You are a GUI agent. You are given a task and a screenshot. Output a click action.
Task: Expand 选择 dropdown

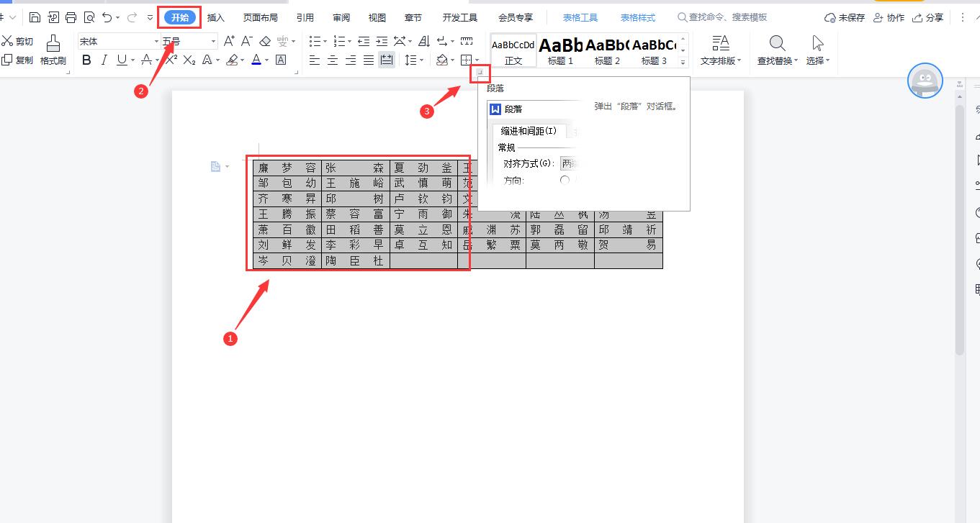(818, 50)
